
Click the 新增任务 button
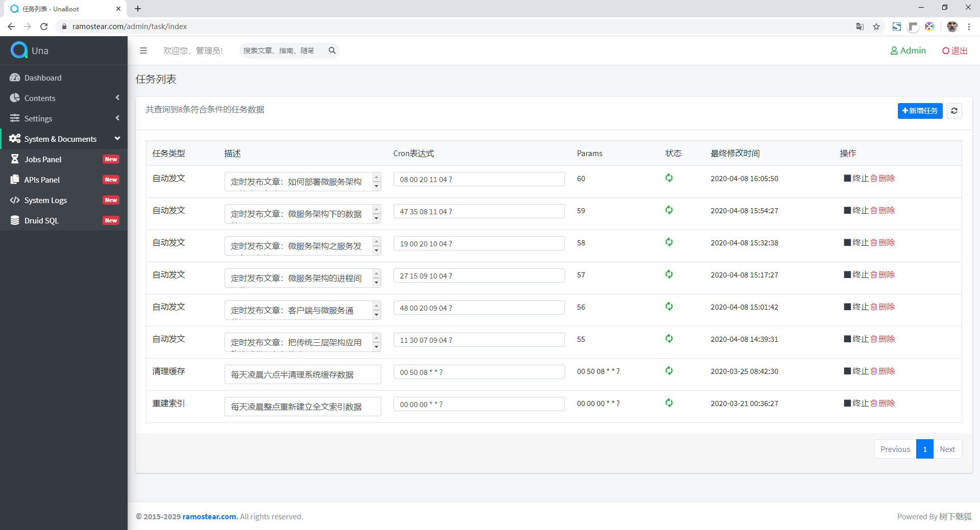(920, 111)
